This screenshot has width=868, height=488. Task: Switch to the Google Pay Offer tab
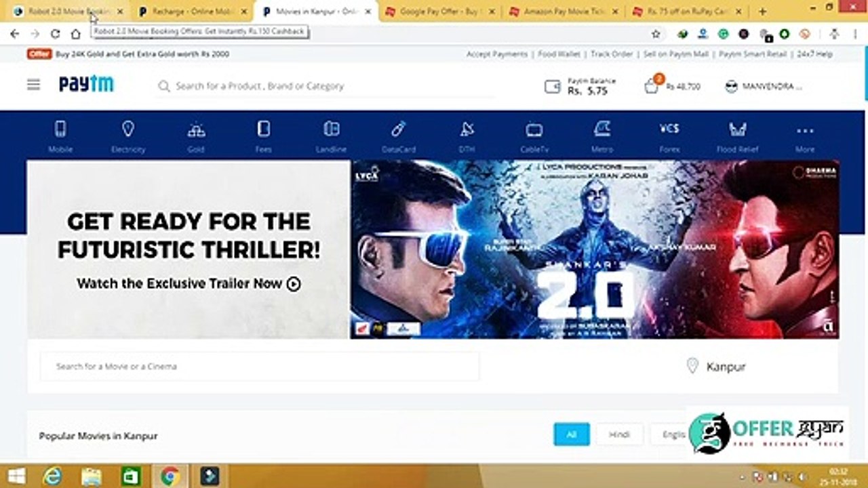point(439,12)
